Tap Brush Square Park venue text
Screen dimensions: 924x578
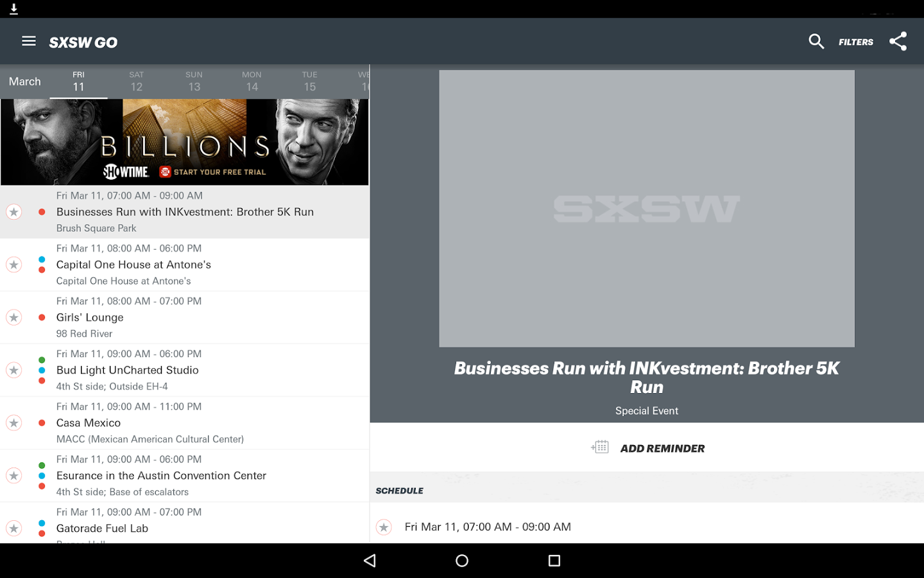click(96, 228)
